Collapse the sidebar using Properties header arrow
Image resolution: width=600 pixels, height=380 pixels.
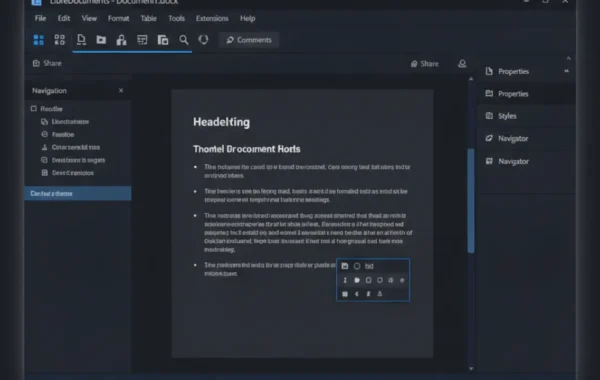tap(566, 71)
